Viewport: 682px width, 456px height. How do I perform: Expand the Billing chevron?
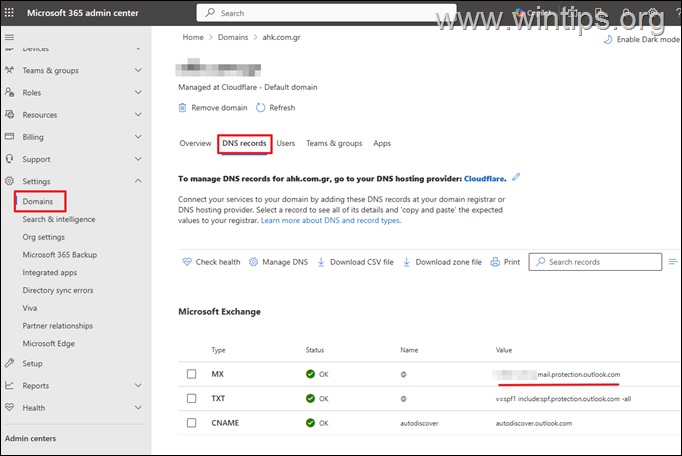(138, 137)
